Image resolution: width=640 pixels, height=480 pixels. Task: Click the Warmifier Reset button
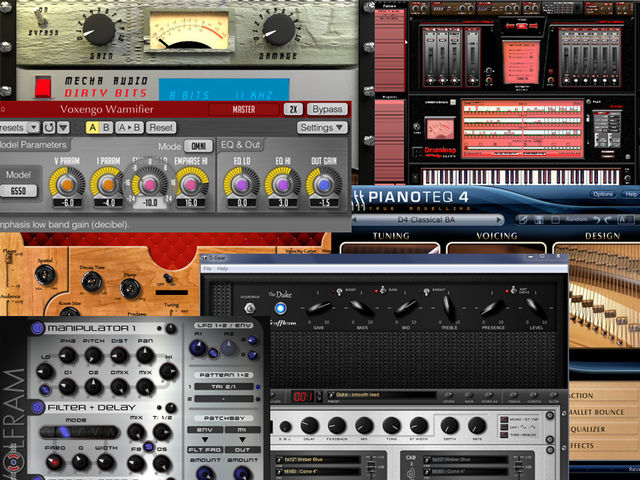click(x=161, y=128)
